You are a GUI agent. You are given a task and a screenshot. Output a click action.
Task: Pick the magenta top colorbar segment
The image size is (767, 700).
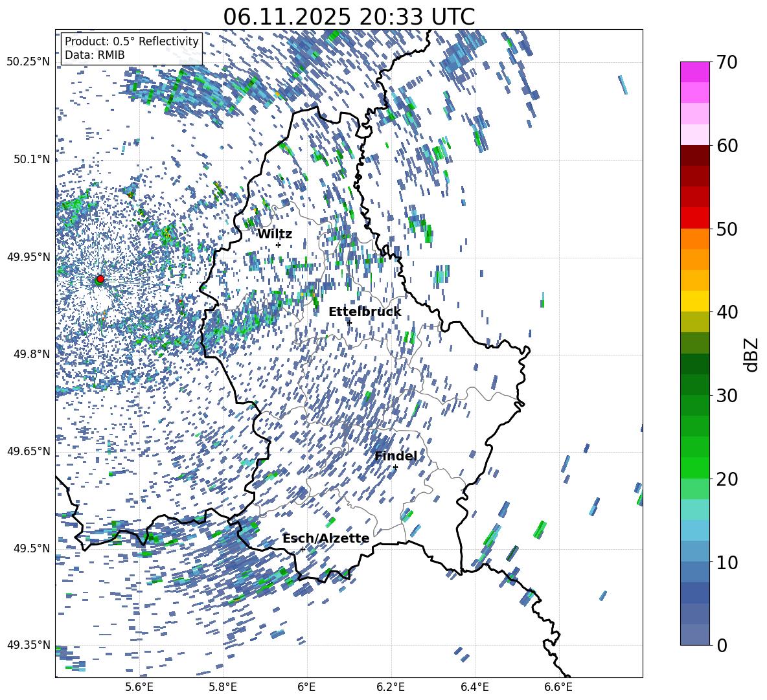(695, 72)
